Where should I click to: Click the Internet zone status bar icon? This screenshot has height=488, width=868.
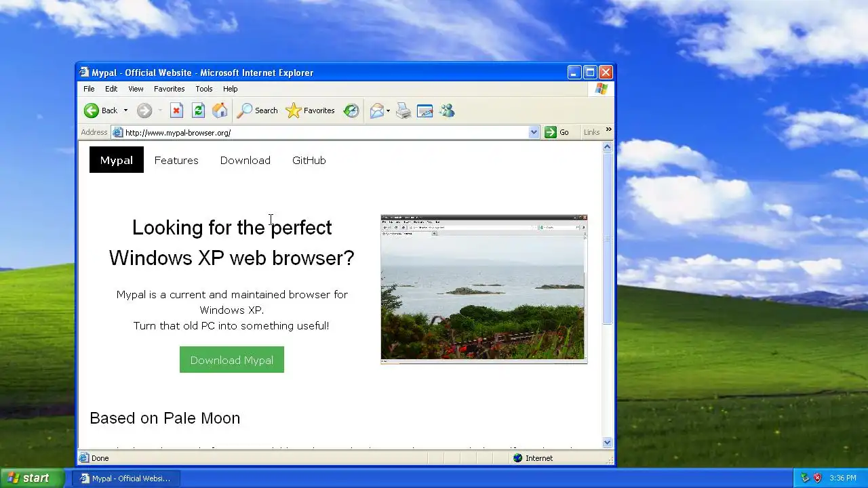[518, 458]
